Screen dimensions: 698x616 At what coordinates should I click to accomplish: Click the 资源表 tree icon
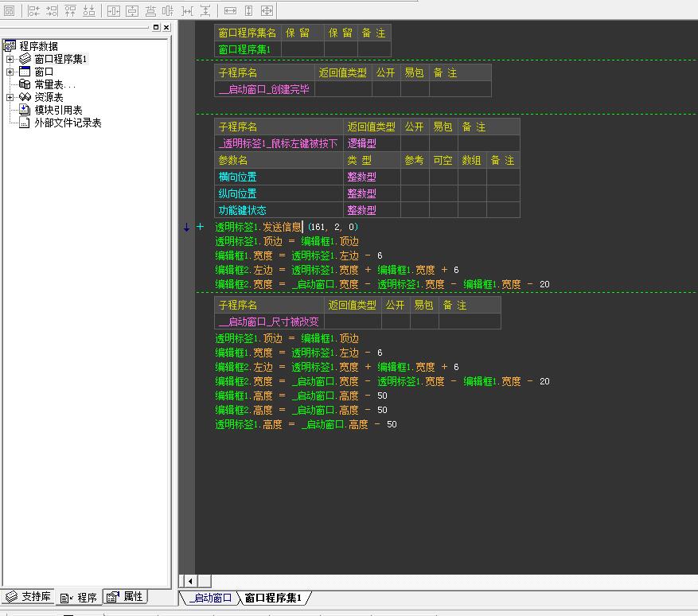click(x=25, y=96)
